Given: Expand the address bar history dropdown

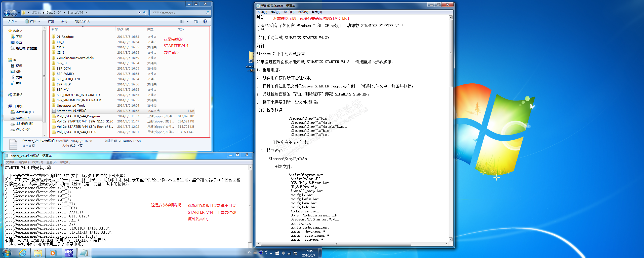Looking at the screenshot, I should click(139, 13).
